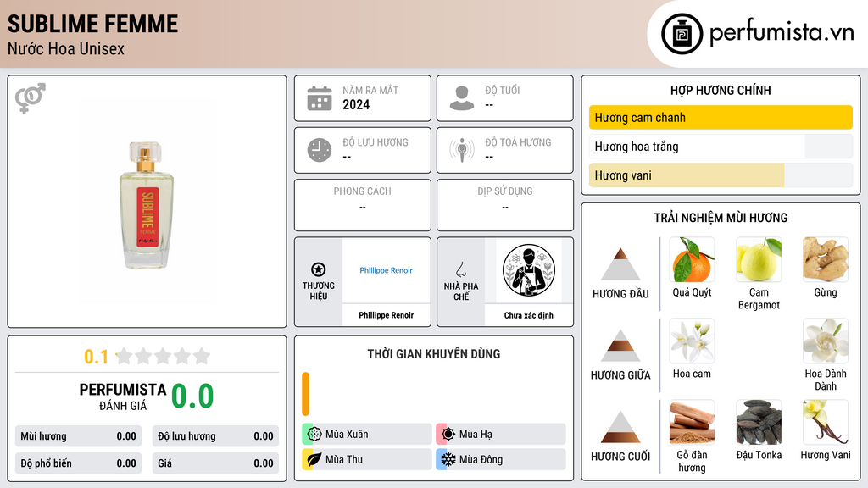Click the Chưa xác định perfumer label

529,315
